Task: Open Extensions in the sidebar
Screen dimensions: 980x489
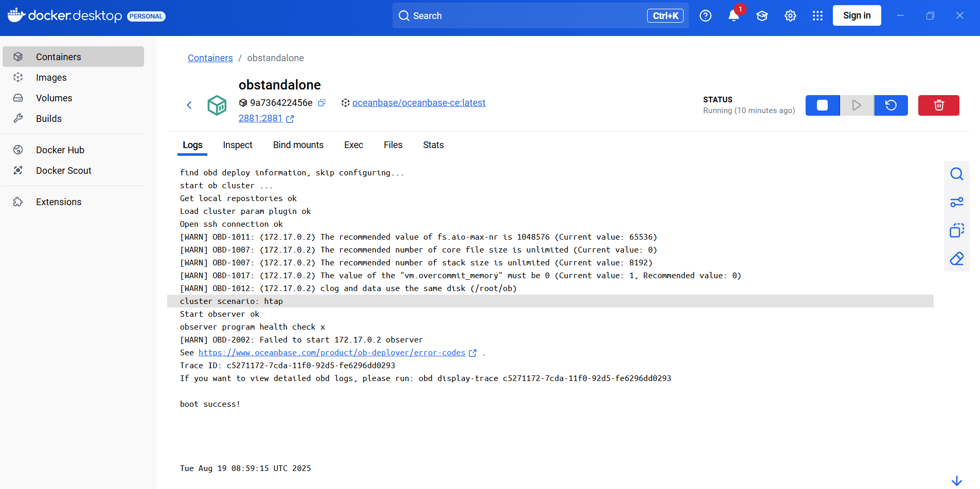Action: point(73,202)
